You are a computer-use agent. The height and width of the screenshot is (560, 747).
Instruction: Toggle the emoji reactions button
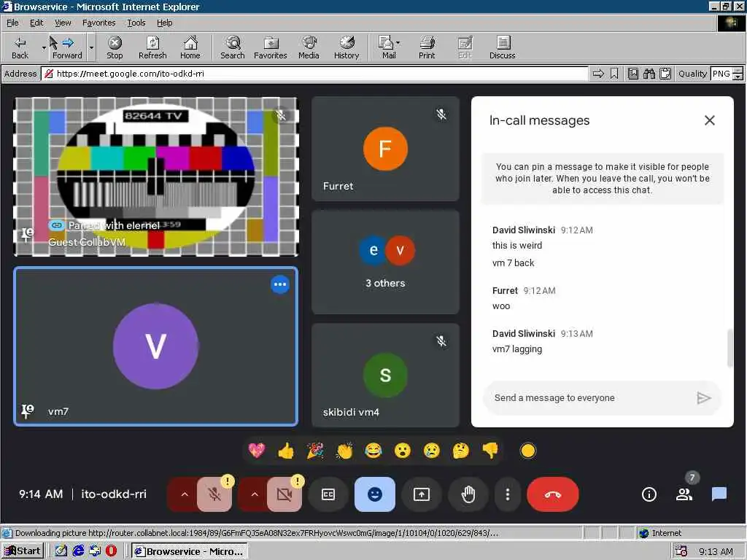click(x=375, y=495)
